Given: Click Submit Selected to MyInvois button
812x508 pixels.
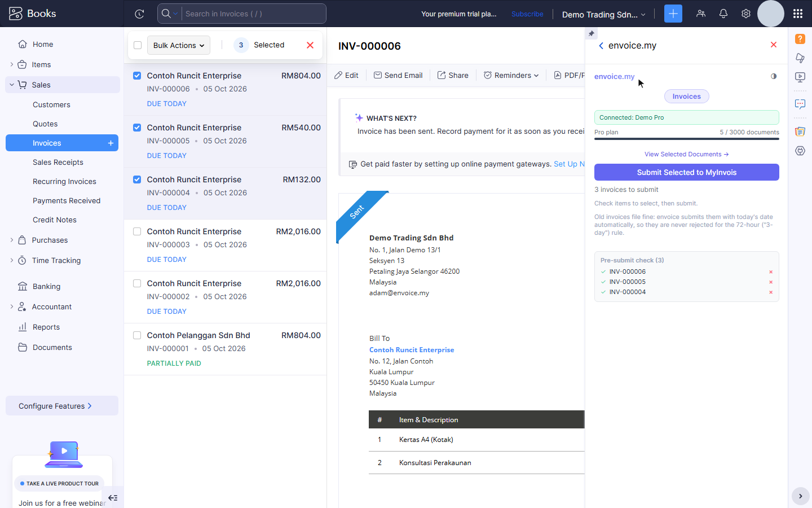Looking at the screenshot, I should pyautogui.click(x=687, y=172).
